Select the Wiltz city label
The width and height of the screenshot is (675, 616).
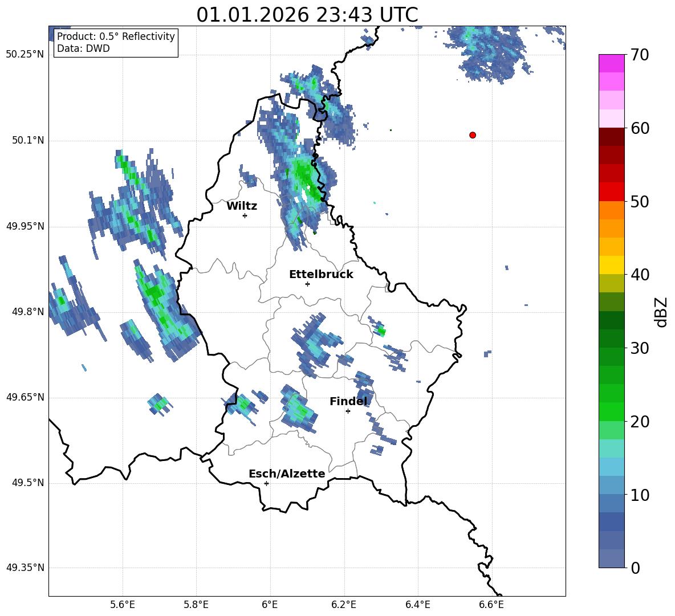pyautogui.click(x=242, y=206)
